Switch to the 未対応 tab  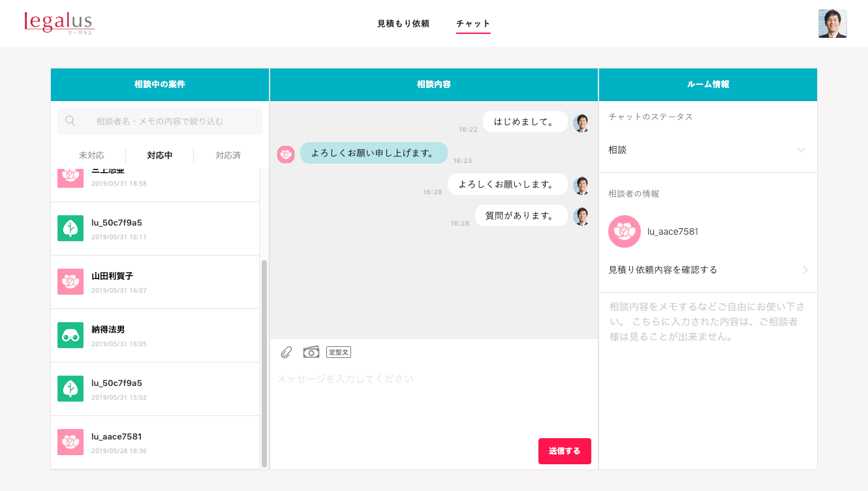pyautogui.click(x=91, y=155)
